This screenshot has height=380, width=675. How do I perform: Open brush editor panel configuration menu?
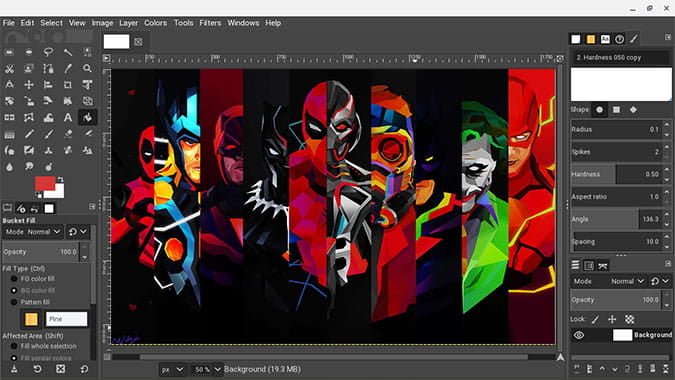(668, 37)
